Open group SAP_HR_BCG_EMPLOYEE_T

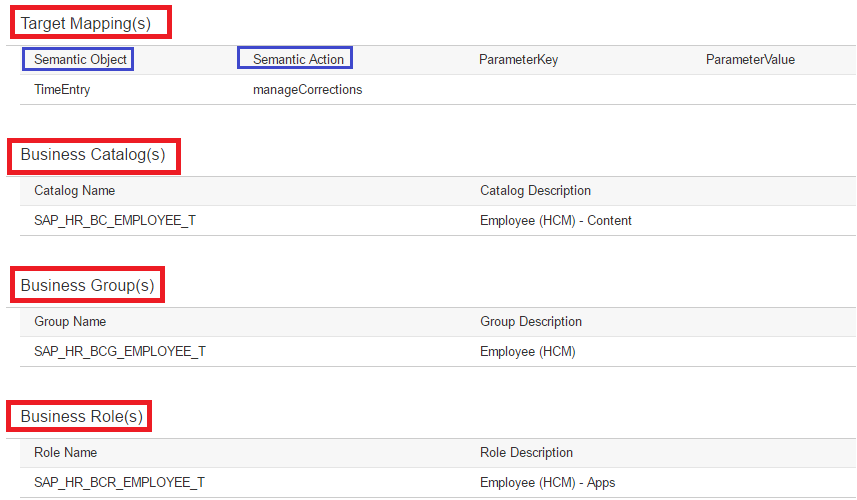[x=120, y=351]
